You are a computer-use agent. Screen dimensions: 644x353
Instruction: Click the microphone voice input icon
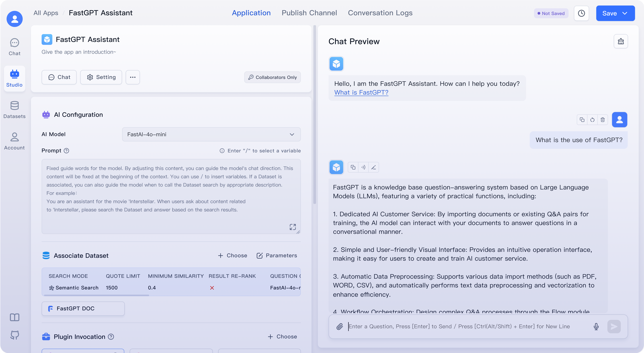[x=596, y=326]
